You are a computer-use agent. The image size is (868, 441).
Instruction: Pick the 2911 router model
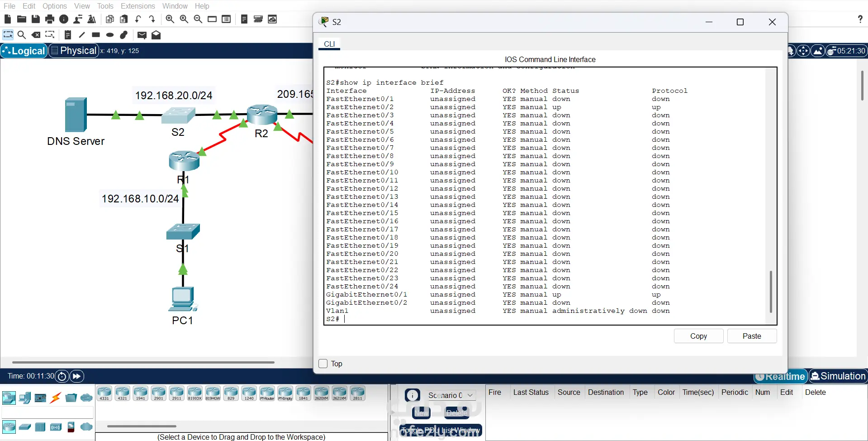point(177,393)
